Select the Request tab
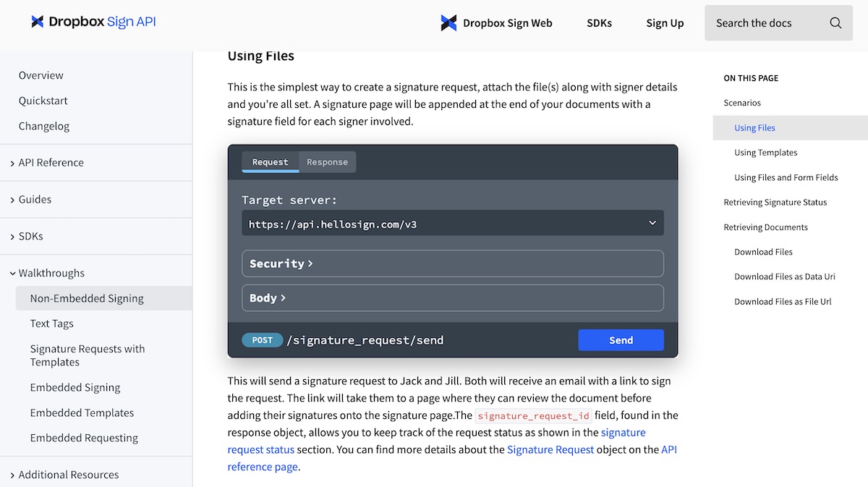Screen dimensions: 868x487 270,162
